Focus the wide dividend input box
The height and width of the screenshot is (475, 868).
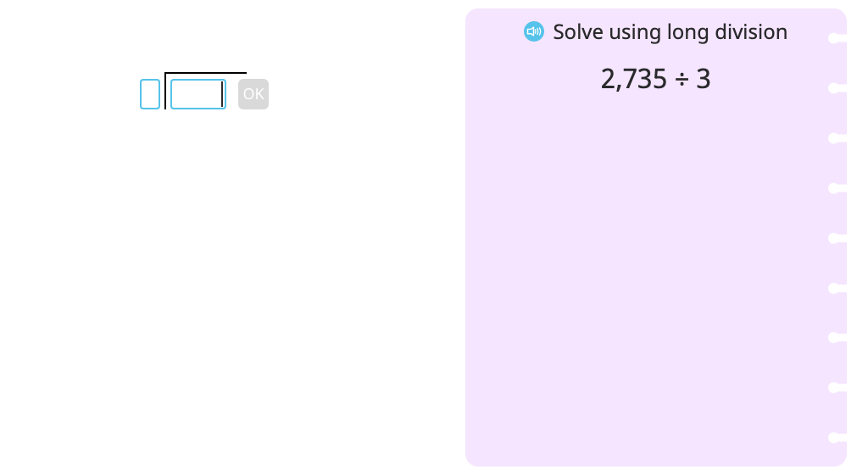[198, 94]
